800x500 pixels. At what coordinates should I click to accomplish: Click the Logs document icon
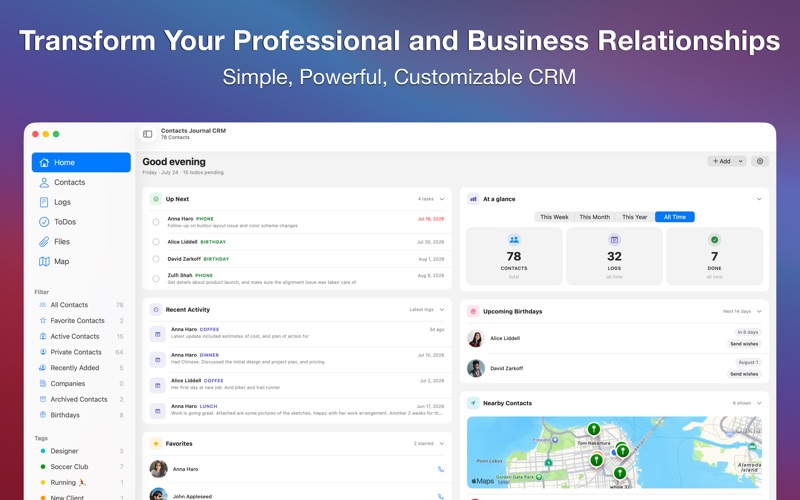[44, 202]
